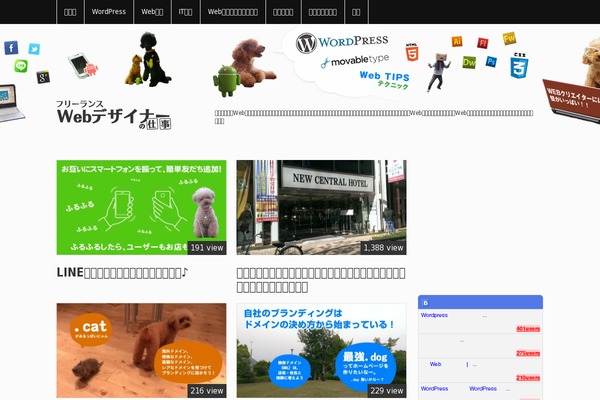Click the laptop image in the header

pos(11,103)
